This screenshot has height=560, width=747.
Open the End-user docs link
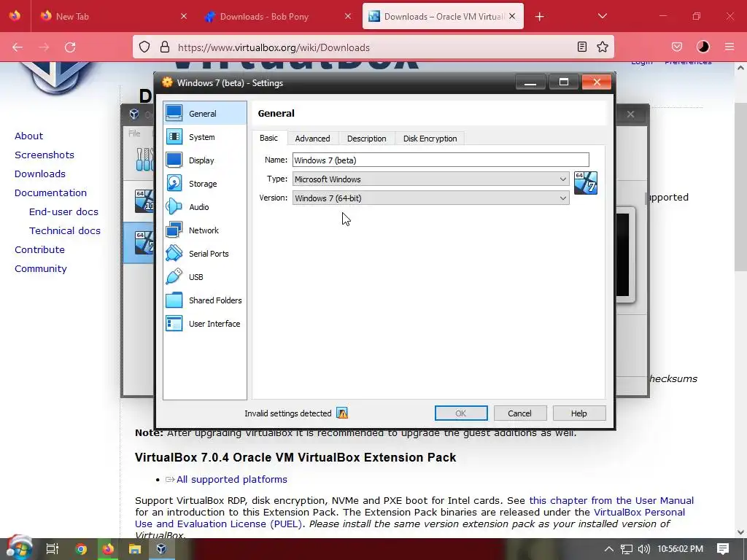point(64,212)
